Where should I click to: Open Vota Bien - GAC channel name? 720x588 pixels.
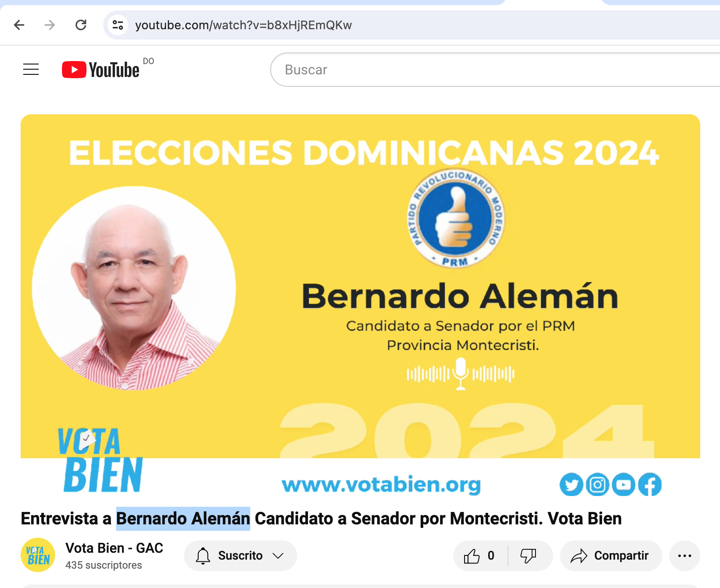pos(114,548)
